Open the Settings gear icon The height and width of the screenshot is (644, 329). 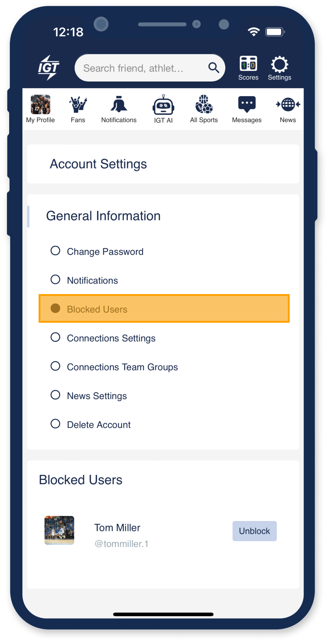pyautogui.click(x=279, y=65)
